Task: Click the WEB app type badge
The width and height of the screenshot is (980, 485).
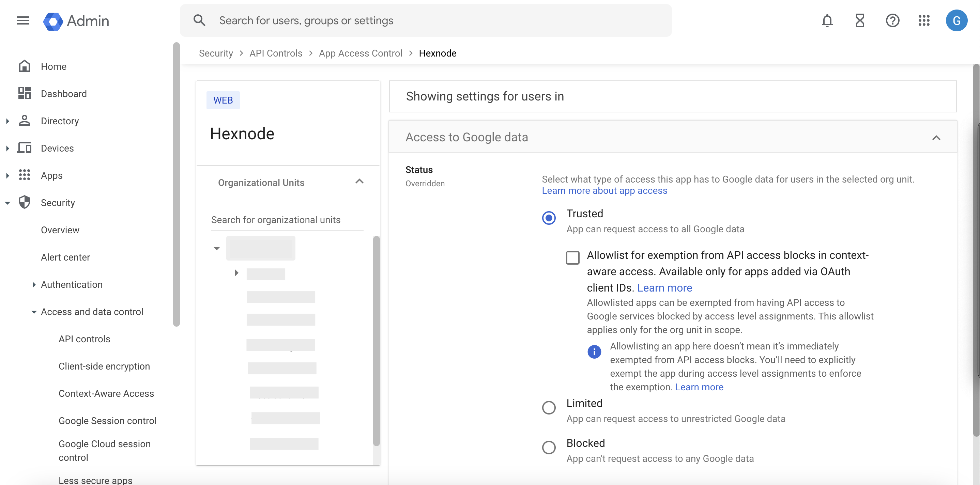Action: click(223, 100)
